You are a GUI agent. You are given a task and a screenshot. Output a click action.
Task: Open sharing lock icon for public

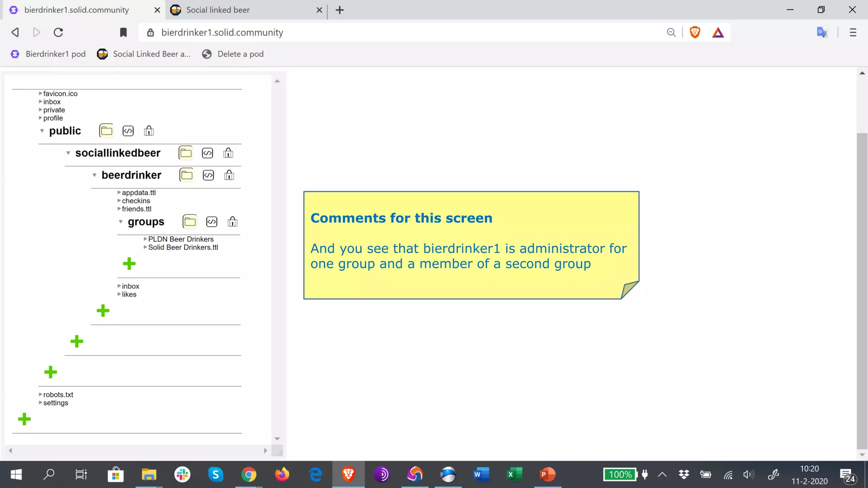click(149, 131)
